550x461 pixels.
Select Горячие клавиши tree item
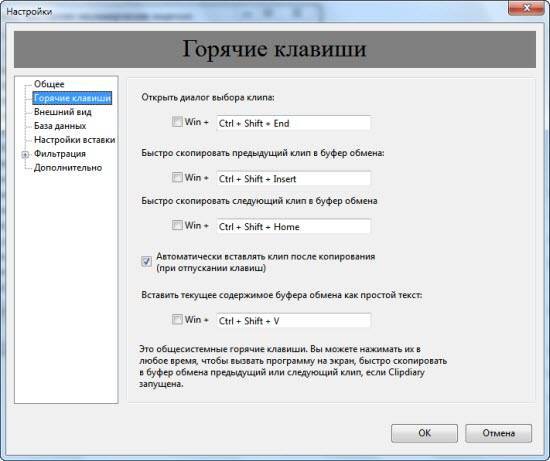72,98
